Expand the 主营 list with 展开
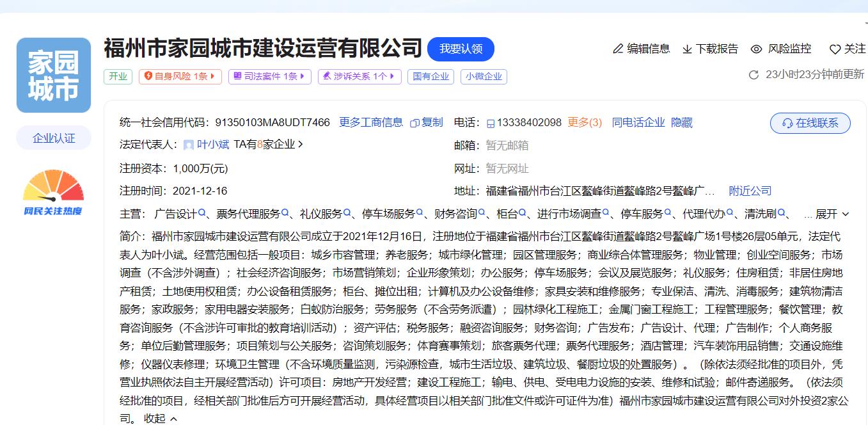 tap(832, 214)
